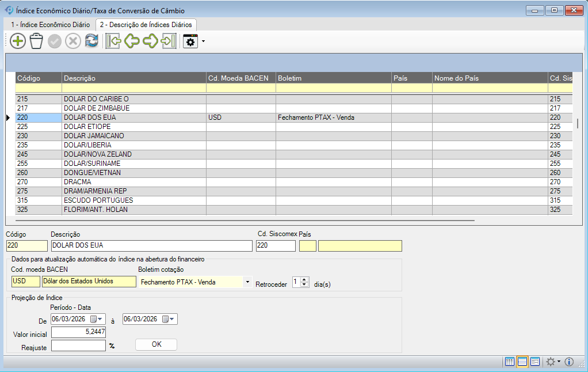Toggle split grid and form view button
This screenshot has height=372, width=588.
(522, 362)
